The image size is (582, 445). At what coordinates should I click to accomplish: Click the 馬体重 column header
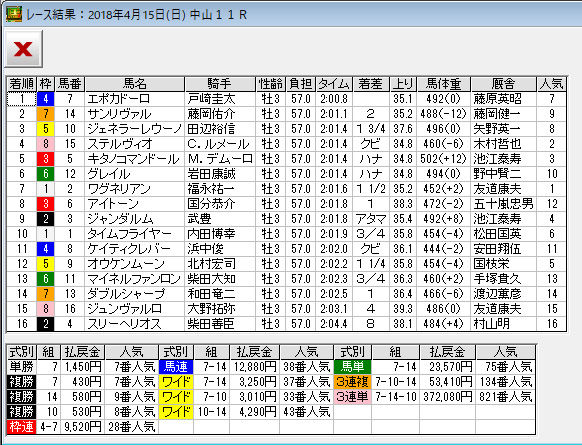[443, 84]
